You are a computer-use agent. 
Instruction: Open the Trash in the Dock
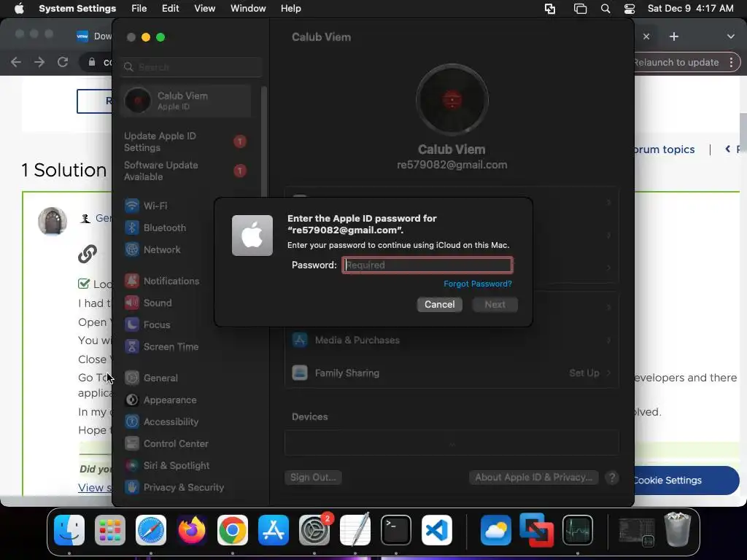coord(678,529)
